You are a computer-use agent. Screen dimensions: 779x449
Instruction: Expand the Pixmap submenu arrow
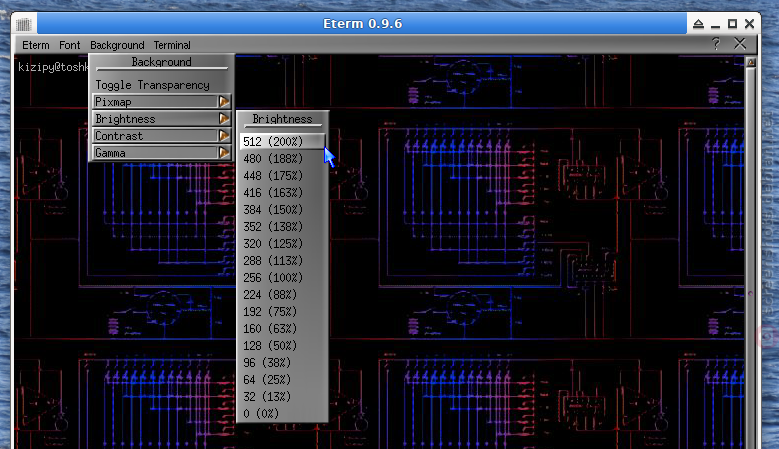click(224, 102)
